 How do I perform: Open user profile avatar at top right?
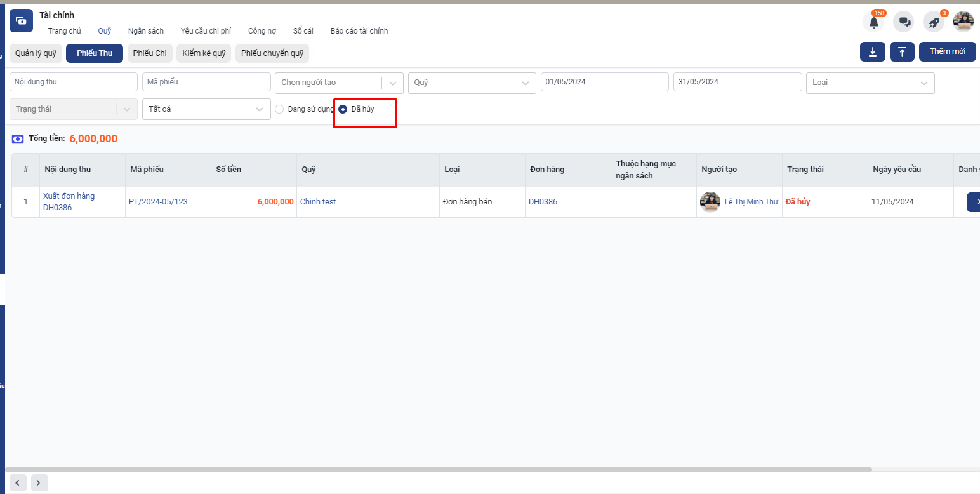963,22
